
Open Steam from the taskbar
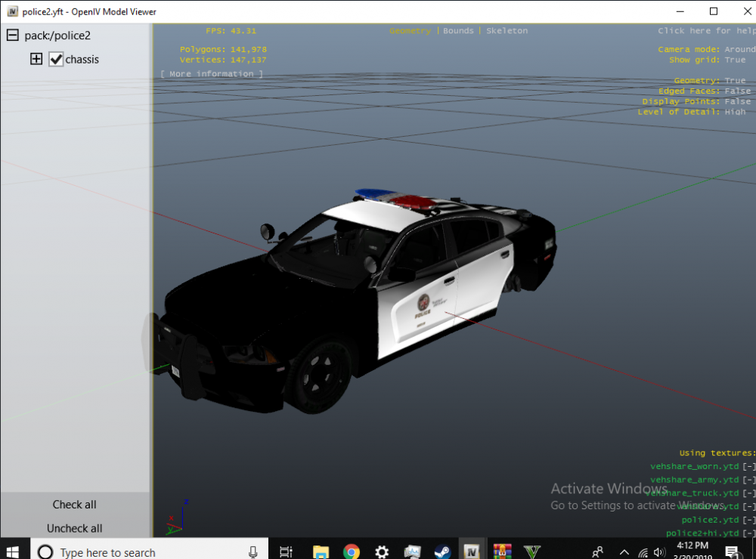pyautogui.click(x=442, y=552)
